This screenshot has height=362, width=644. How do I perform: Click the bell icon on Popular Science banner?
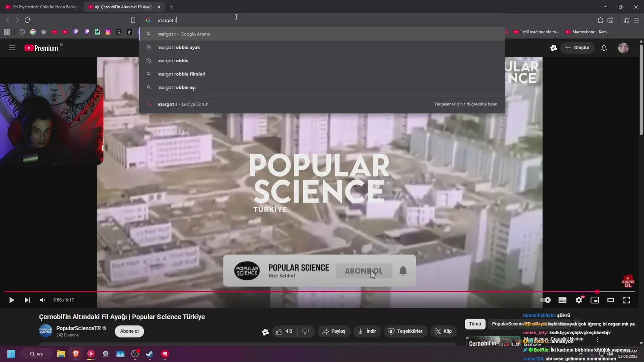coord(403,270)
